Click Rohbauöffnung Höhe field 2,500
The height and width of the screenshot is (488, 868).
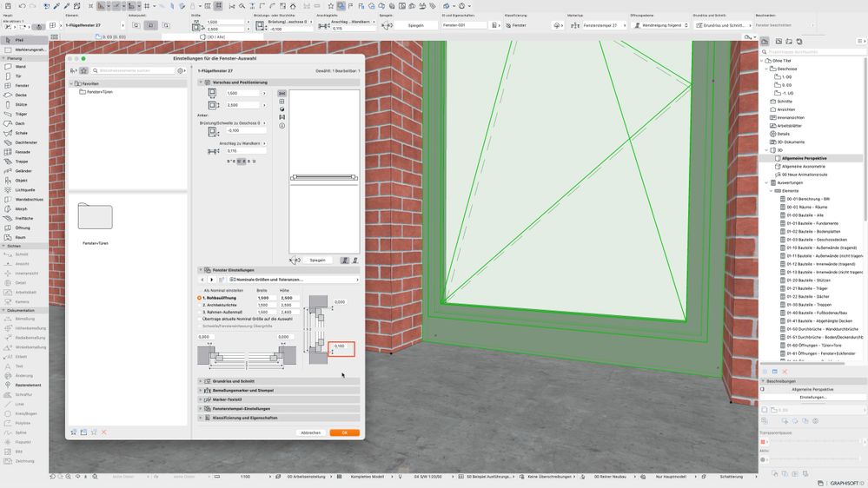289,298
